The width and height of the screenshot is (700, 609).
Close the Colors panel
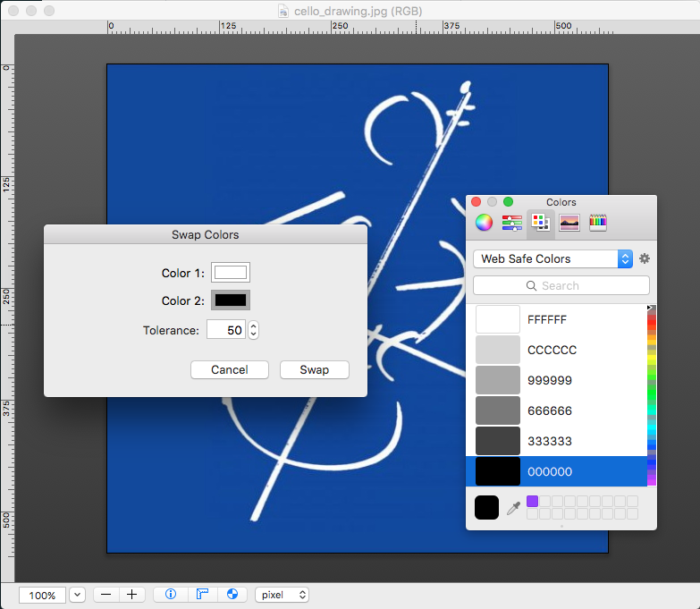pyautogui.click(x=477, y=202)
